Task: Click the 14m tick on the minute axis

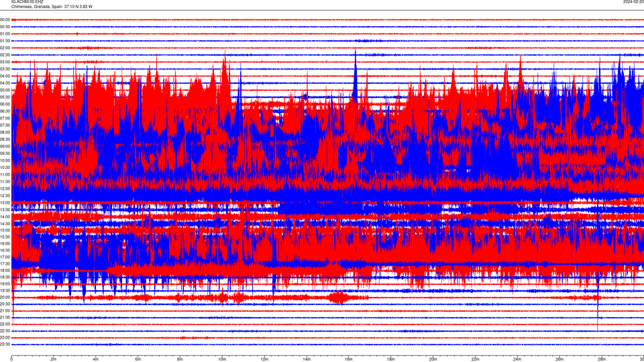Action: [x=307, y=359]
